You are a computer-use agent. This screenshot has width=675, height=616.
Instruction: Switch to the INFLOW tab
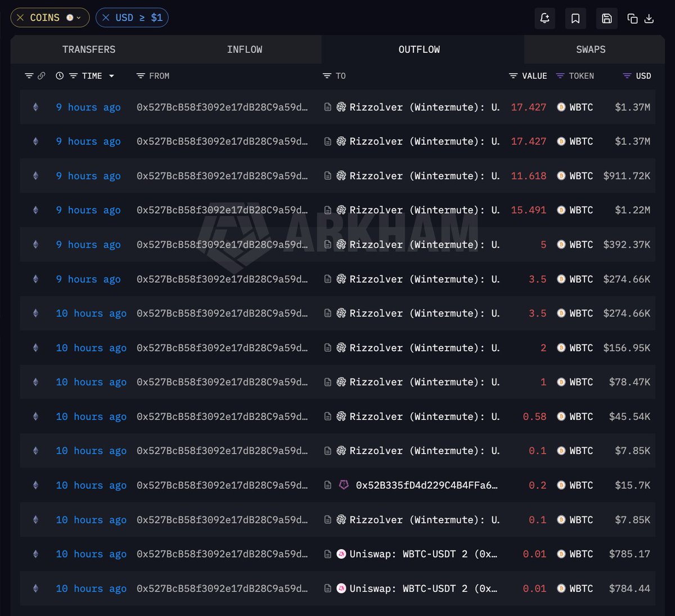(245, 49)
